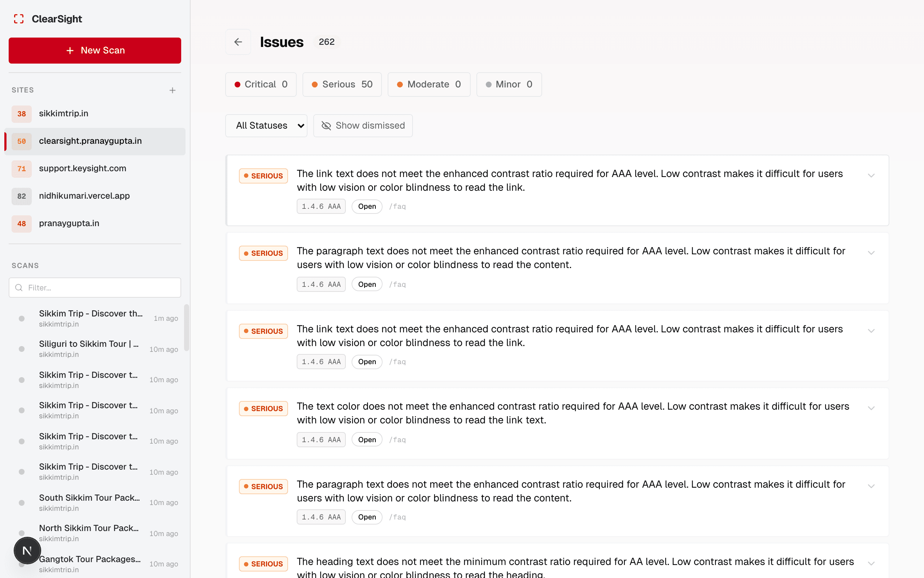Expand the first paragraph text contrast issue
The image size is (924, 578).
(x=871, y=253)
